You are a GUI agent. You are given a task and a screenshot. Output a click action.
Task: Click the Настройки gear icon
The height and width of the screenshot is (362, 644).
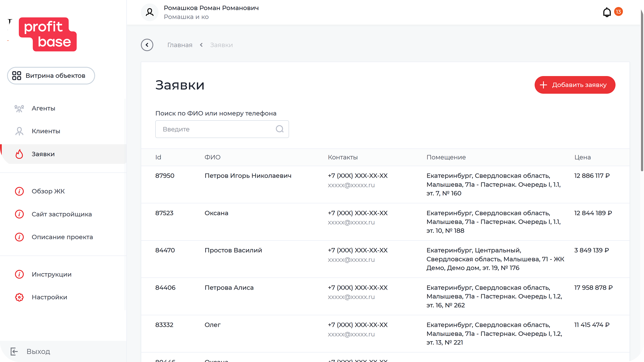[19, 297]
